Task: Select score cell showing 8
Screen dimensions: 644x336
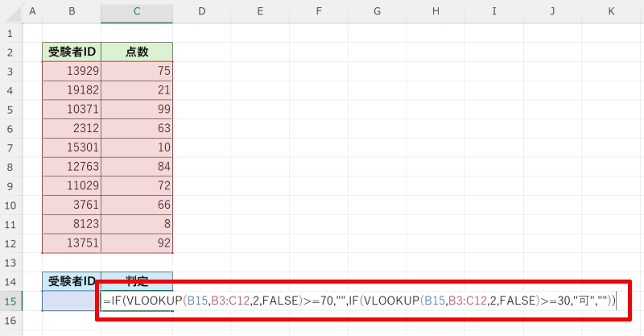Action: click(137, 224)
